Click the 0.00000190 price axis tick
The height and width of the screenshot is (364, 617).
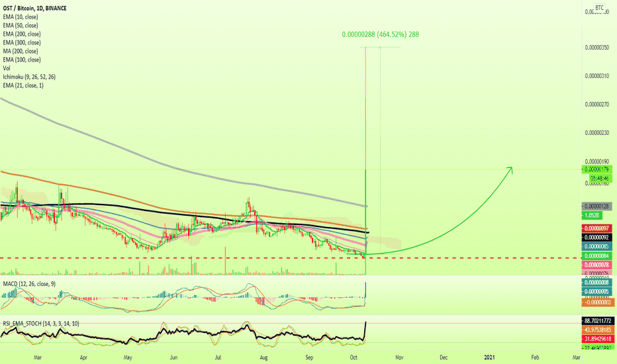(597, 161)
